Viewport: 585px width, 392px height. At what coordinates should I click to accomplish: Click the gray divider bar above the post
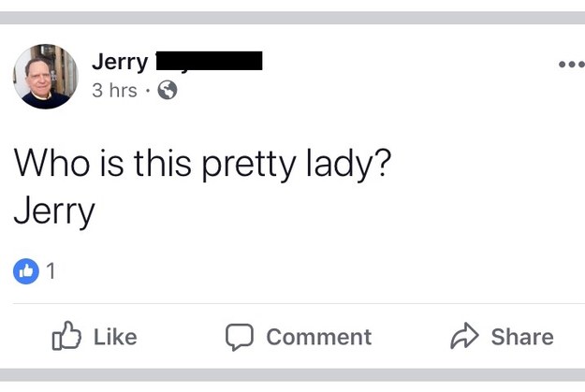click(x=292, y=17)
